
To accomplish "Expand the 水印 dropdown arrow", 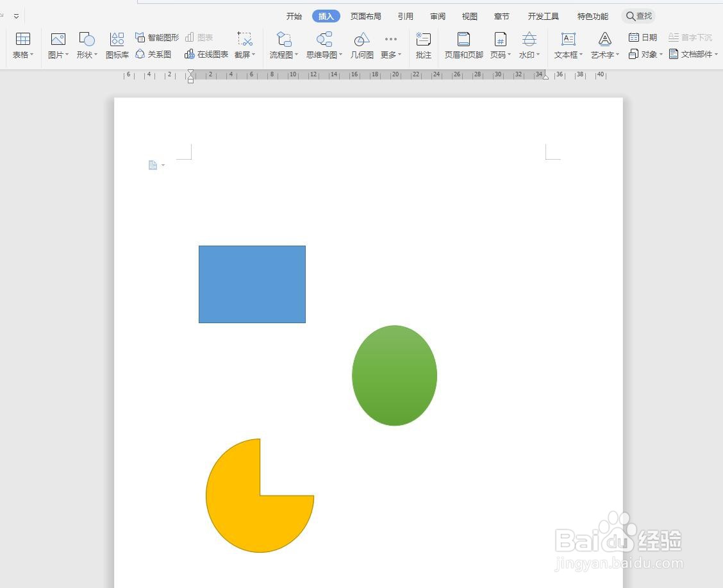I will [x=538, y=55].
